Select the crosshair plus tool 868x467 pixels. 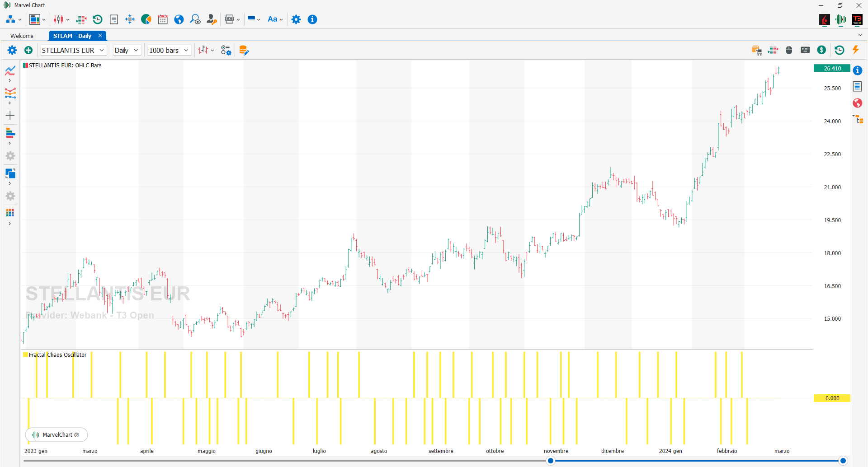click(10, 116)
